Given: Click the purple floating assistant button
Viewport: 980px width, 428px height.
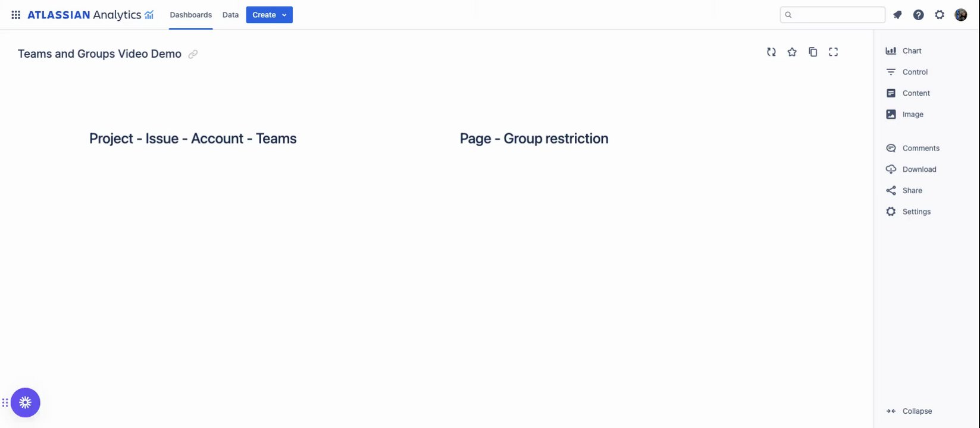Looking at the screenshot, I should 25,402.
